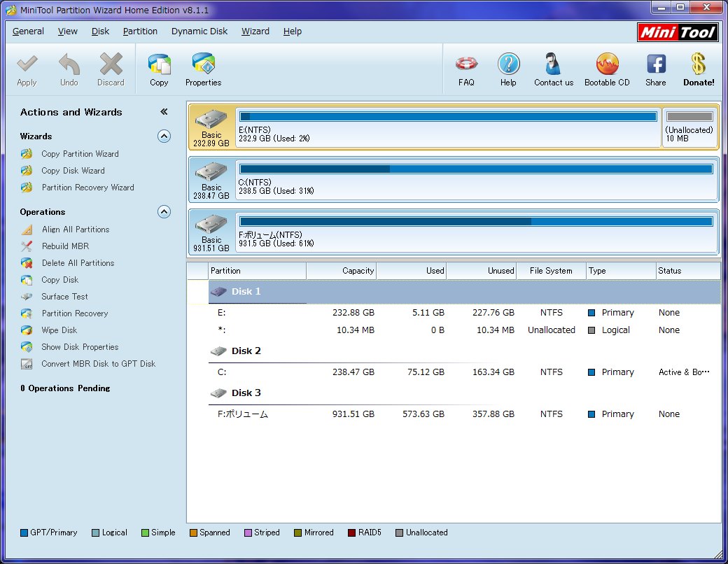Click the Help question mark icon

tap(508, 69)
